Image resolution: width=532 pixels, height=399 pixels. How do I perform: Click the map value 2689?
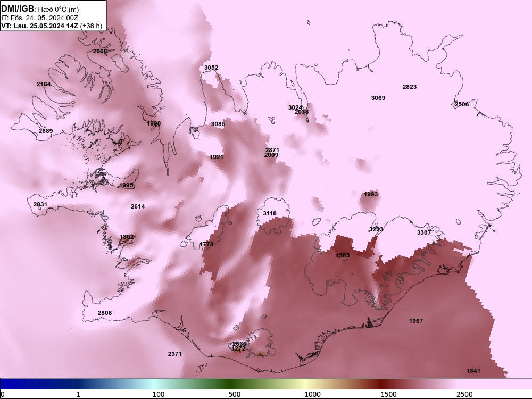(45, 131)
